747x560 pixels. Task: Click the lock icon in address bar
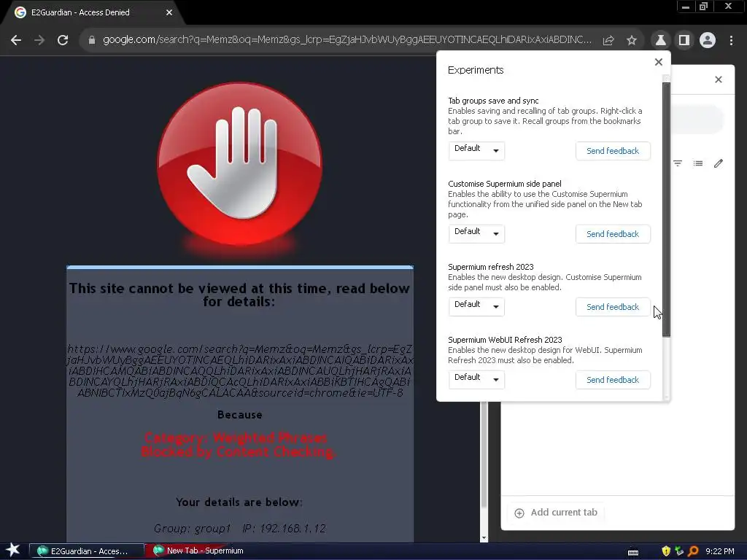point(92,41)
